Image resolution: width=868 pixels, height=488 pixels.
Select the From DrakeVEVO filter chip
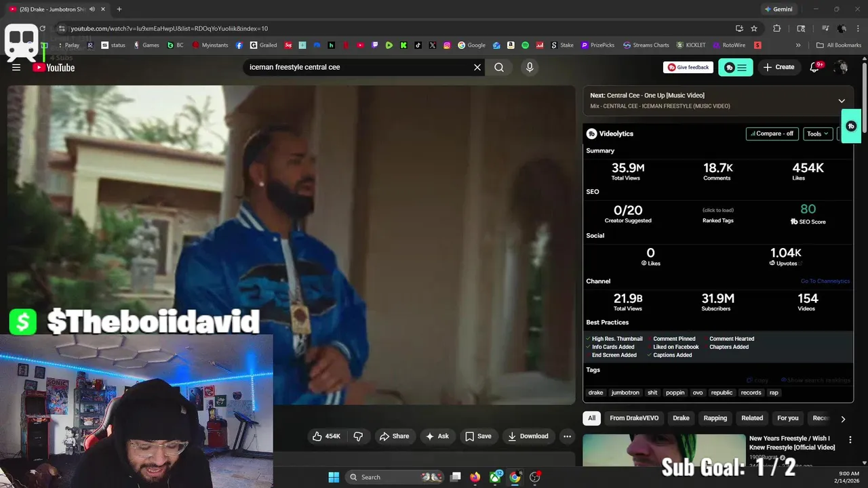point(634,418)
